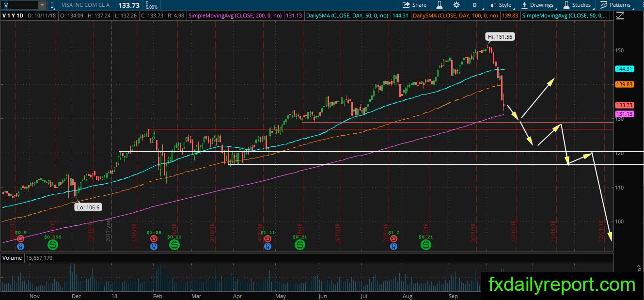Viewport: 644px width, 300px height.
Task: Click the 131.13 magenta price-axis bubble
Action: pos(625,114)
